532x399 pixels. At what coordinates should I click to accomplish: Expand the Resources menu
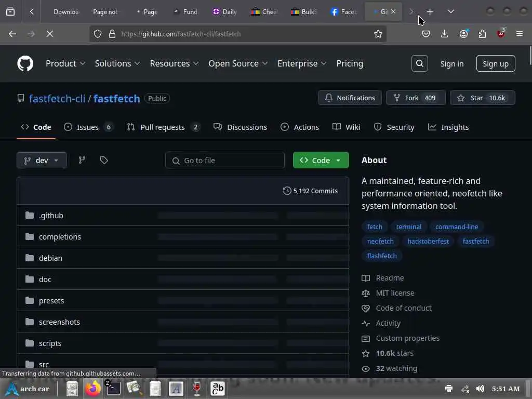(x=174, y=63)
